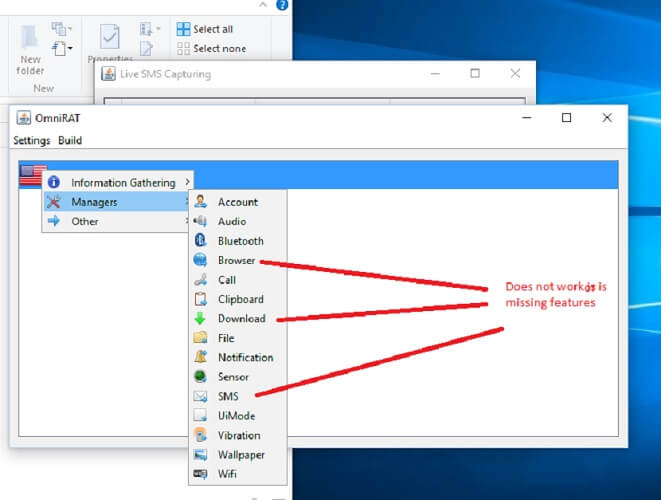Viewport: 661px width, 500px height.
Task: Click the Live SMS Capturing window icon
Action: (x=108, y=74)
